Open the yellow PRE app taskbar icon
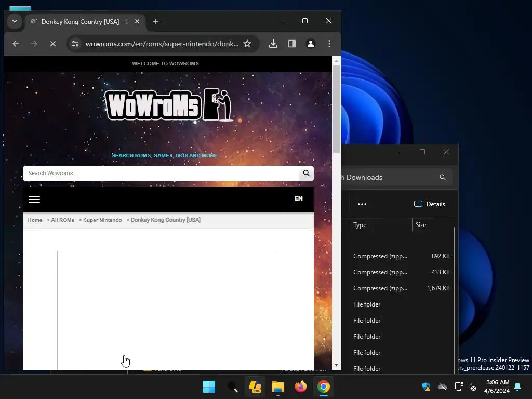Image resolution: width=532 pixels, height=399 pixels. 255,387
